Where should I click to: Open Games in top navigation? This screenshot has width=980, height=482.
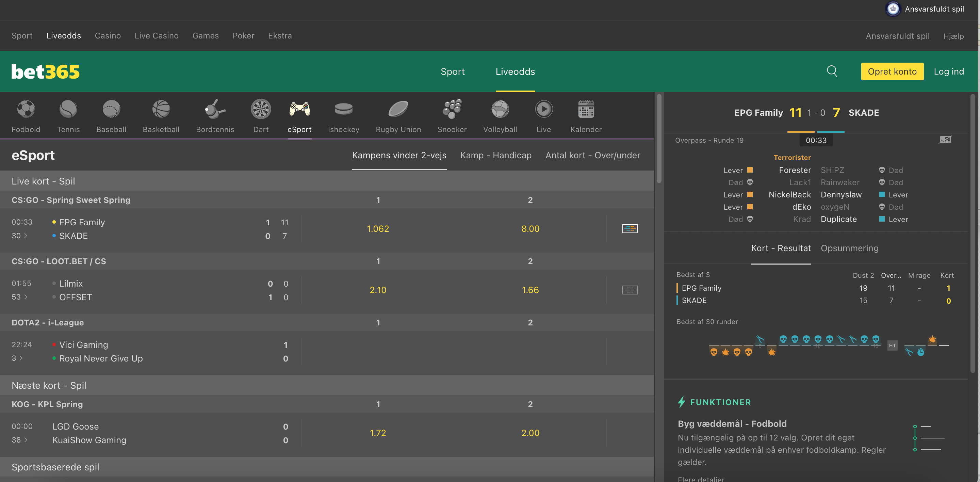click(206, 36)
